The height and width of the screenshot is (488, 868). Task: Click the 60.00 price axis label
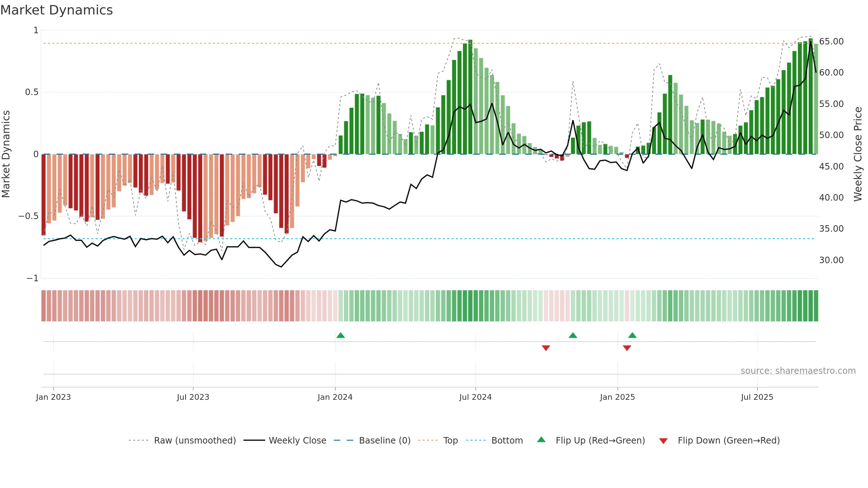coord(831,73)
